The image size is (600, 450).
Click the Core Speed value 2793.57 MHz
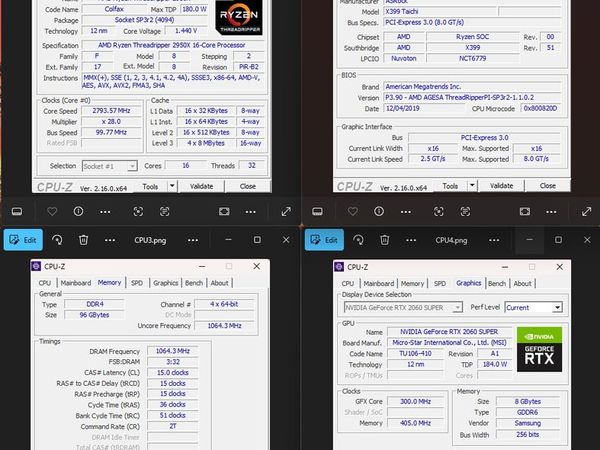111,111
